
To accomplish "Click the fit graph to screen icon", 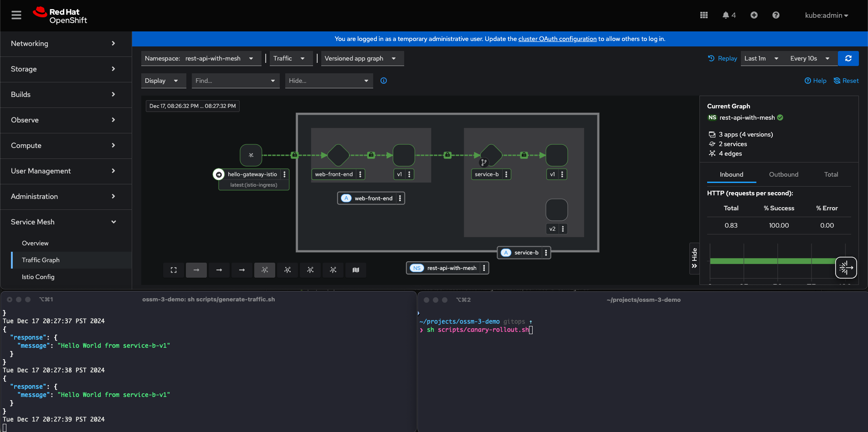I will click(x=174, y=270).
